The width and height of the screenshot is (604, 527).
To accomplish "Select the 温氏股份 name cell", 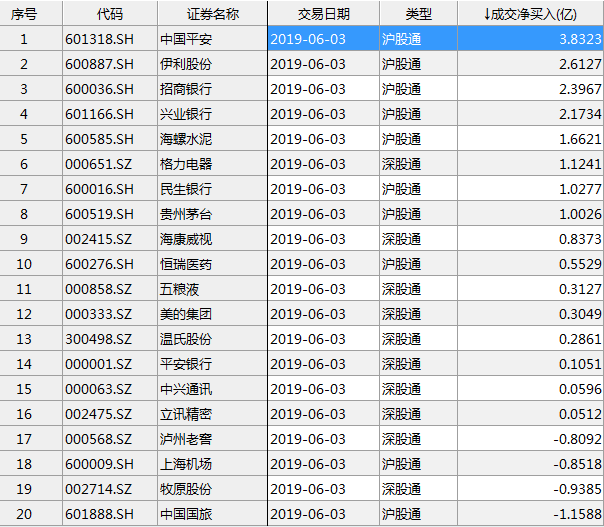I will pos(212,339).
